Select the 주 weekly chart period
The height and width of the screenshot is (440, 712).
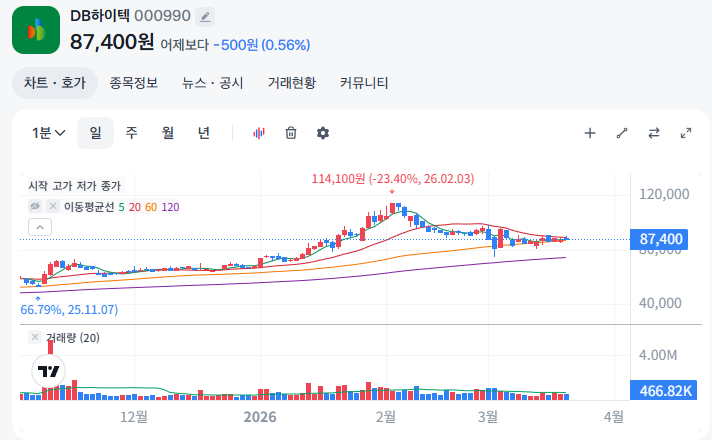[132, 133]
